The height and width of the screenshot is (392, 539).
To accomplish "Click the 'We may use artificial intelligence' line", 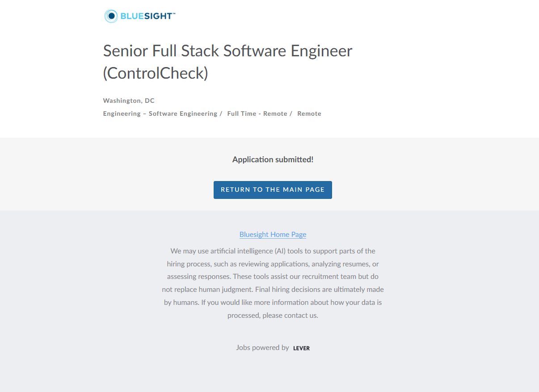I will pos(273,251).
